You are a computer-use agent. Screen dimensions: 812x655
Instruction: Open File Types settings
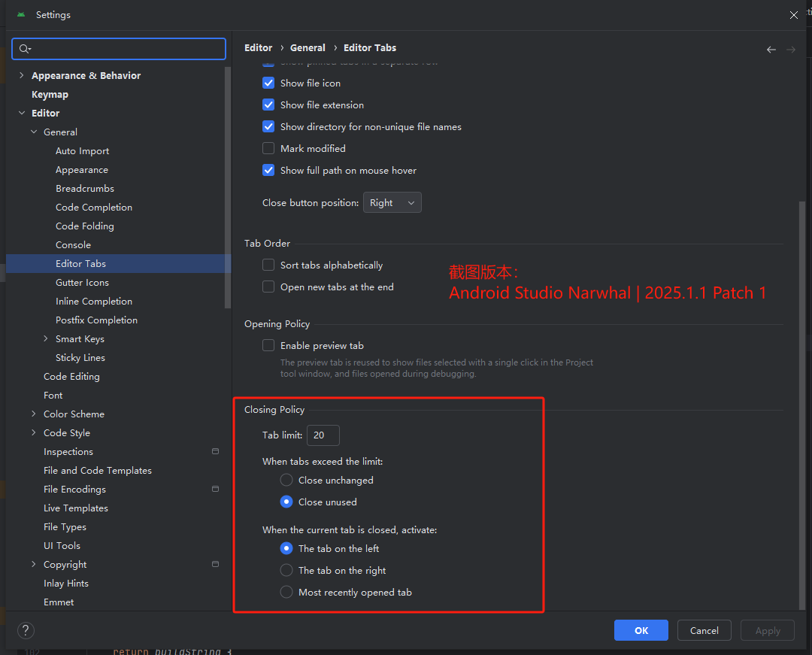click(65, 526)
